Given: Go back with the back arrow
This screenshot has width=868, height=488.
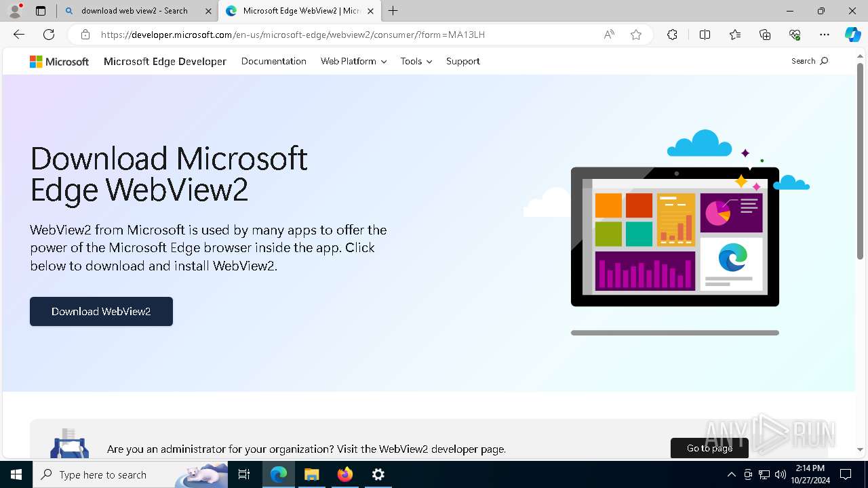Looking at the screenshot, I should pyautogui.click(x=19, y=35).
